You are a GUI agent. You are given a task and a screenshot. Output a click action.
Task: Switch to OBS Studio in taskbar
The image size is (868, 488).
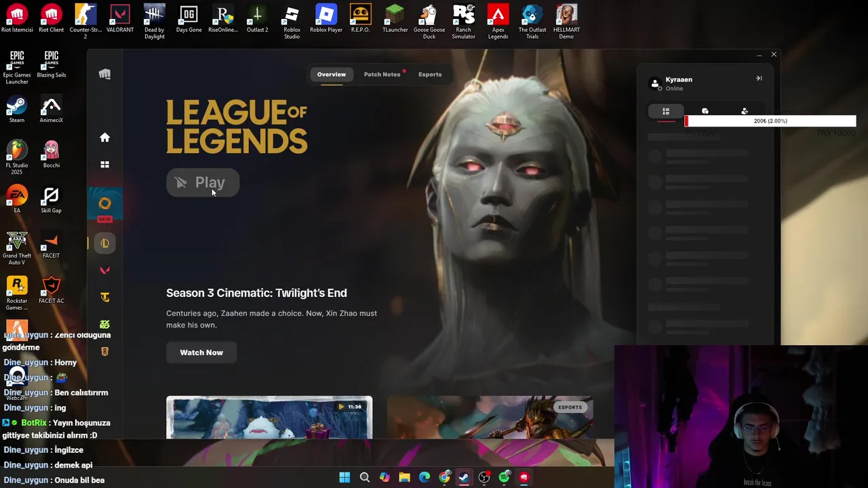(x=484, y=477)
